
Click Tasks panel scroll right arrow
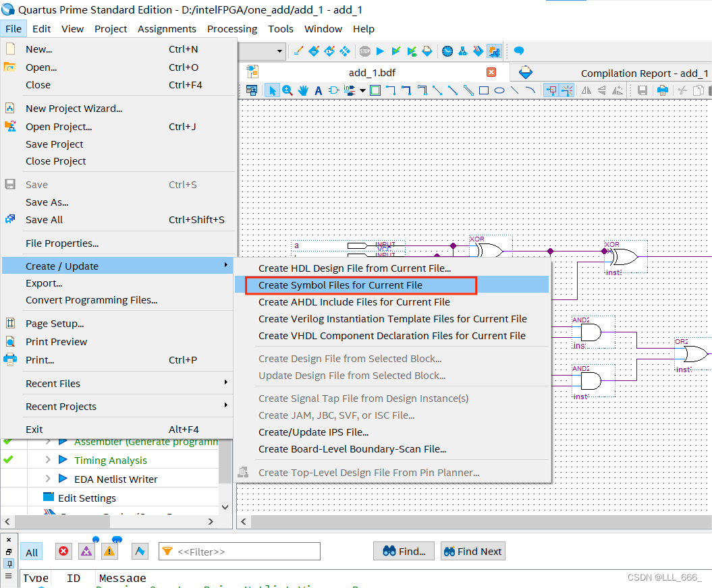point(211,521)
